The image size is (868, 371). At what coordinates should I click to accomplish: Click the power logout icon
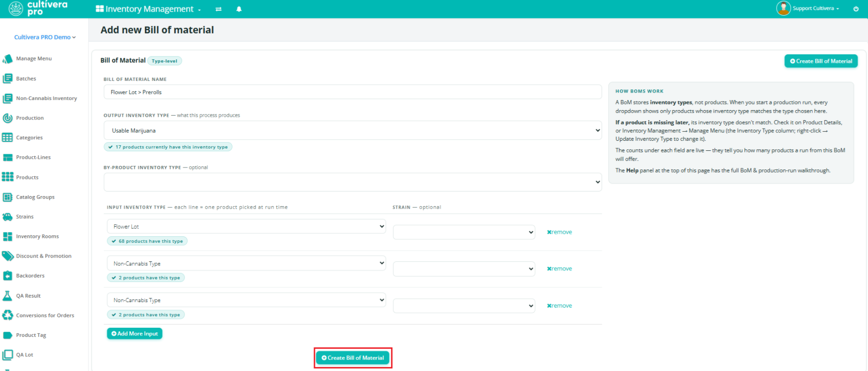click(x=856, y=9)
